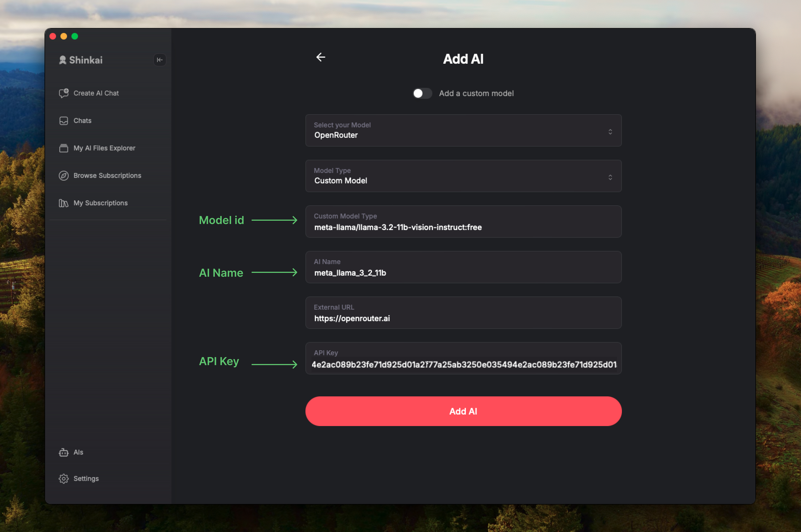Click the back arrow on Add AI page
Screen dimensions: 801x532
click(x=321, y=57)
